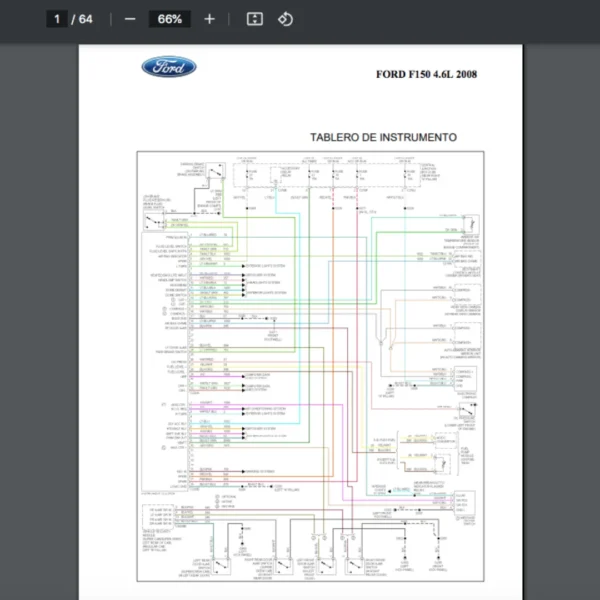Click the Ford logo on the page

coord(169,67)
